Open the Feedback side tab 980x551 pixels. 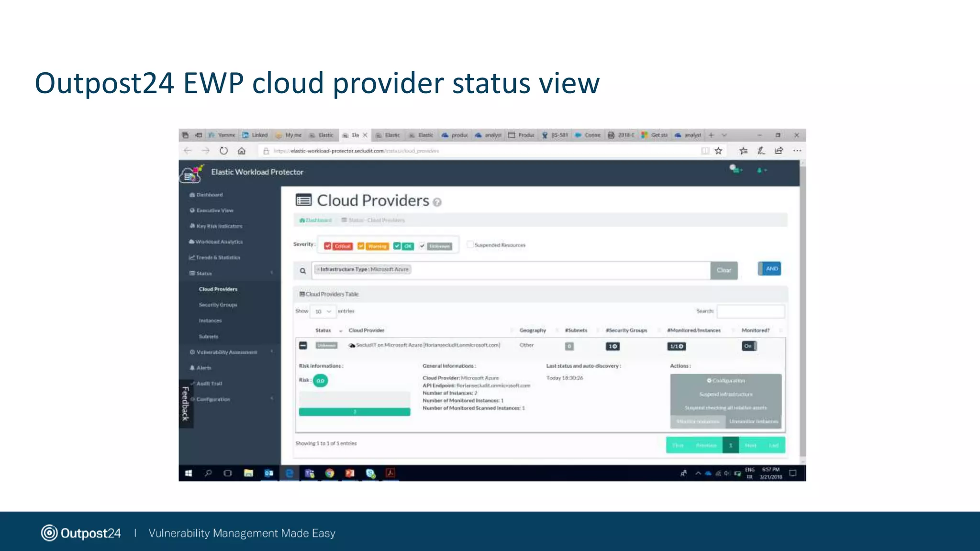pyautogui.click(x=186, y=404)
